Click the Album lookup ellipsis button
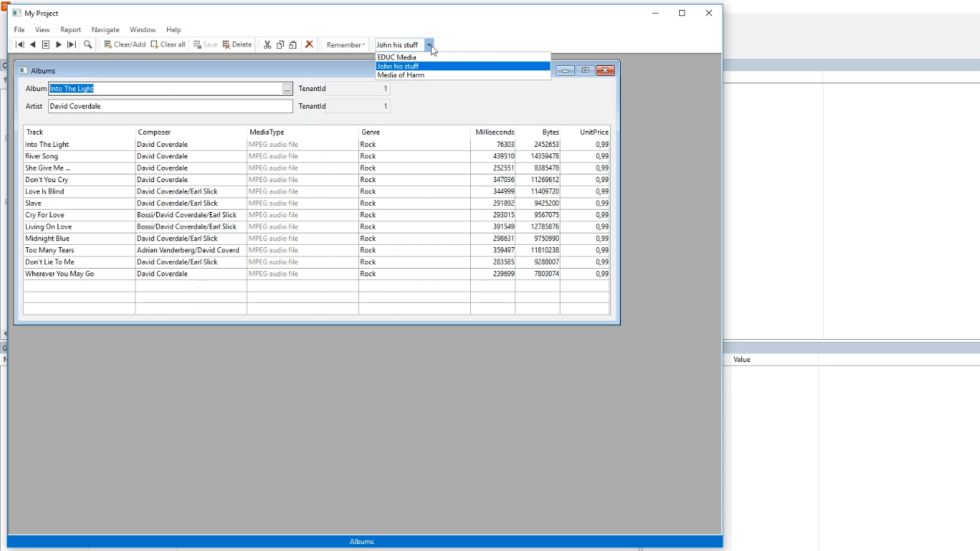 [x=287, y=90]
